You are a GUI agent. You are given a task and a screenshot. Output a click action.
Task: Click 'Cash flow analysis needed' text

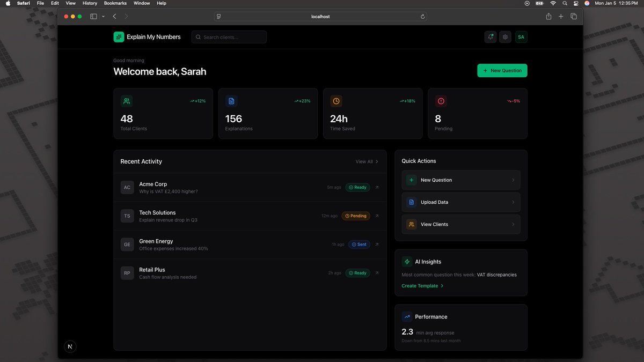pos(168,277)
